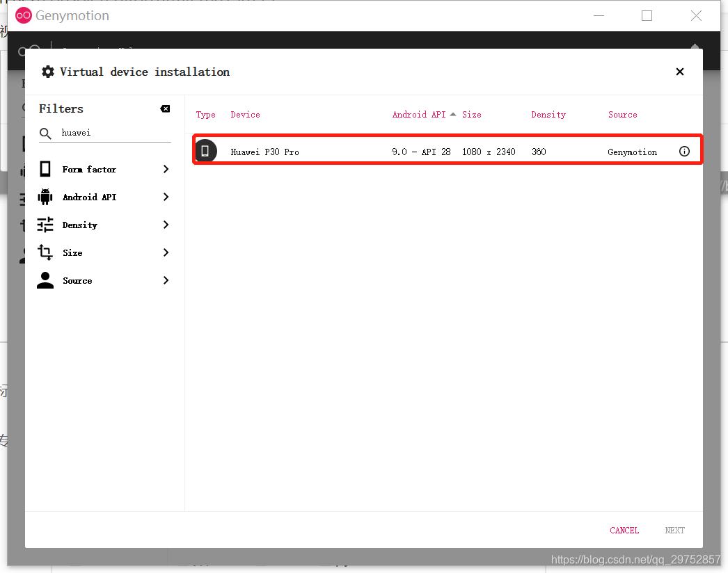Clear filters using the backspace icon
The width and height of the screenshot is (728, 573).
[165, 108]
